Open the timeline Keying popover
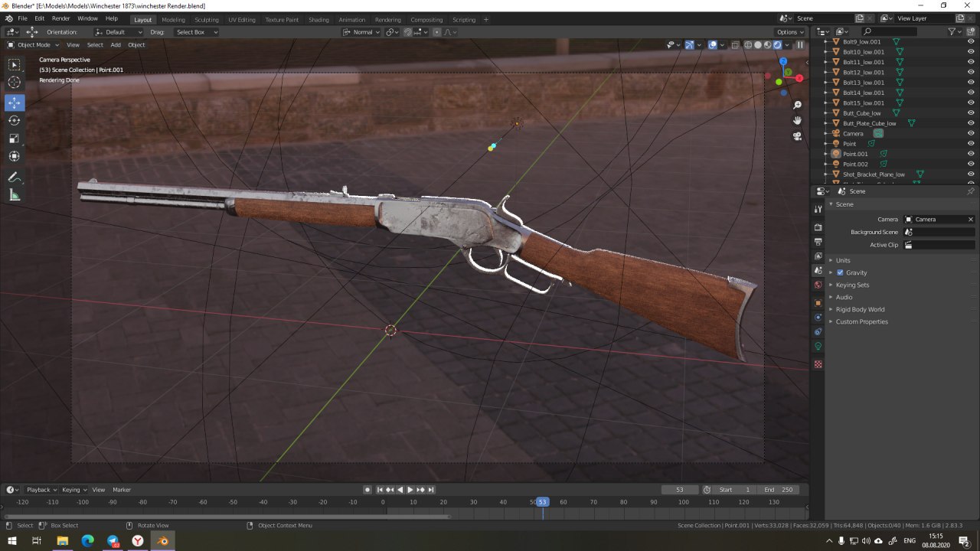Viewport: 980px width, 551px height. 73,490
